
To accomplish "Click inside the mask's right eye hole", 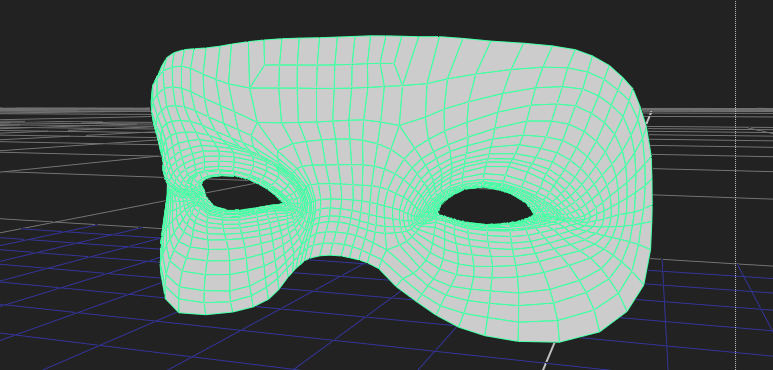I will (486, 206).
